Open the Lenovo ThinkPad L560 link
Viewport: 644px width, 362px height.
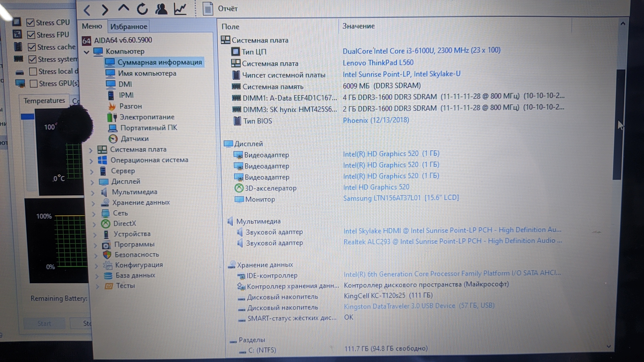[378, 63]
